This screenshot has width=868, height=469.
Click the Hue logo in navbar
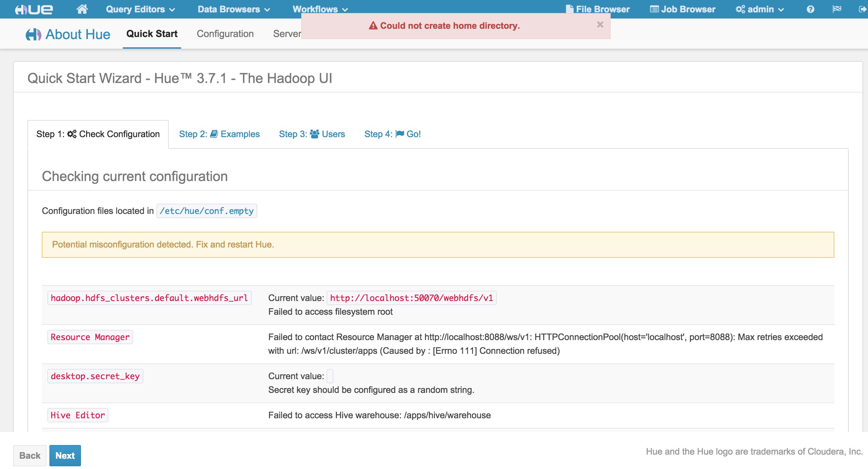[x=34, y=9]
